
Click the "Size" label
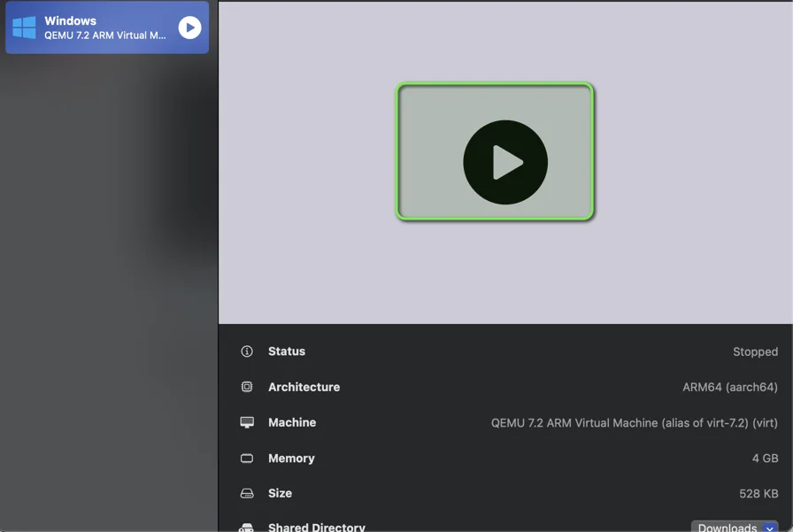(x=281, y=493)
